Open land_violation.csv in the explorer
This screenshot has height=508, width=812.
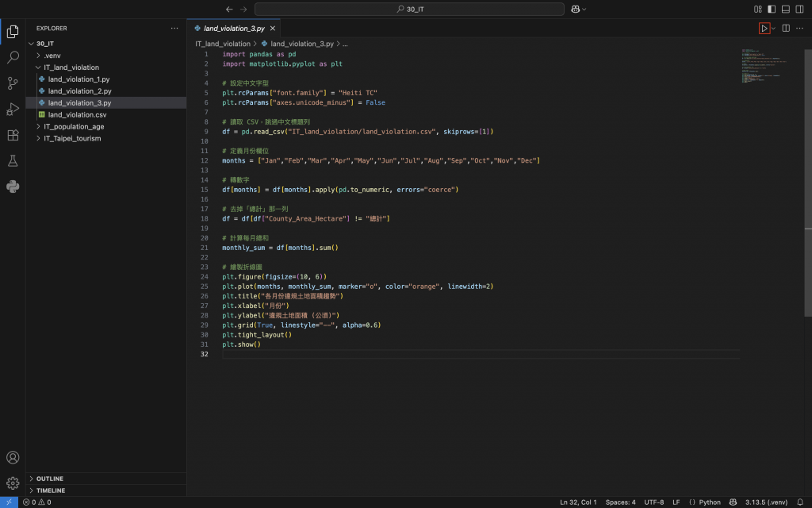(x=77, y=114)
